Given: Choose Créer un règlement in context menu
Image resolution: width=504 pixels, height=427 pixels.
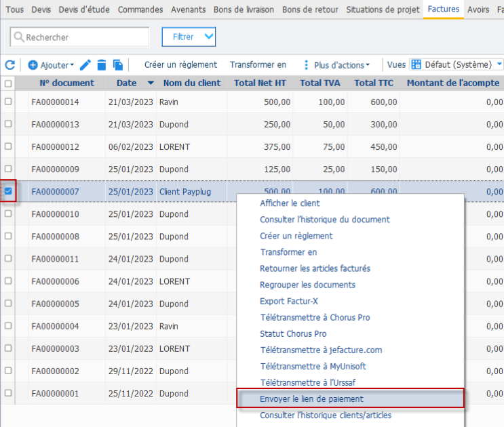Looking at the screenshot, I should (x=296, y=236).
